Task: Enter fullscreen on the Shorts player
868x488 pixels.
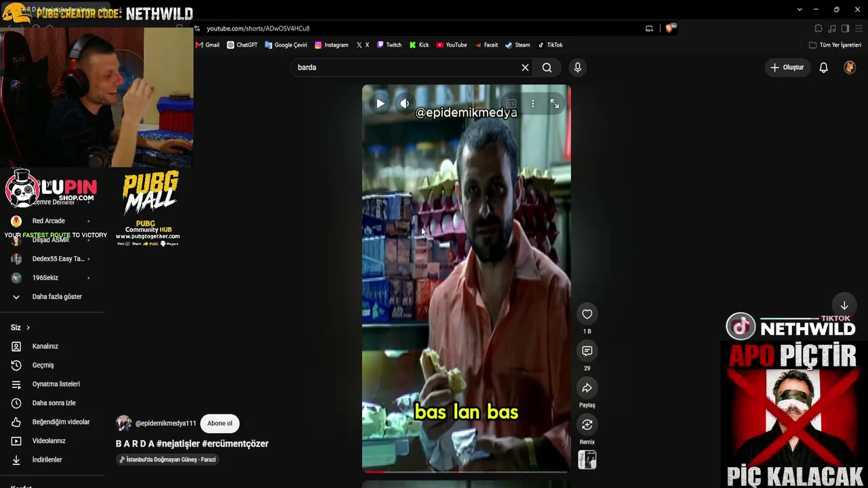Action: pos(555,104)
